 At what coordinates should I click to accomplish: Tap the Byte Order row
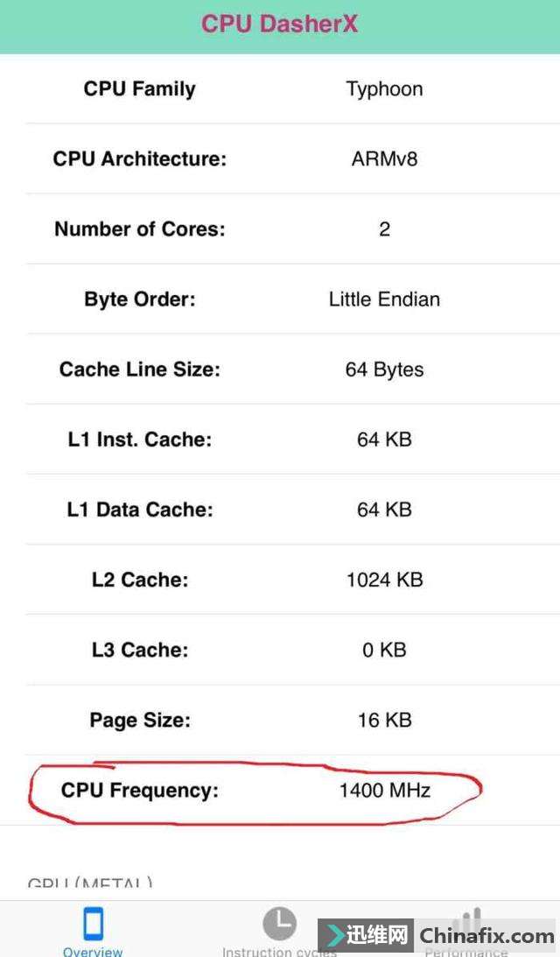pos(280,299)
